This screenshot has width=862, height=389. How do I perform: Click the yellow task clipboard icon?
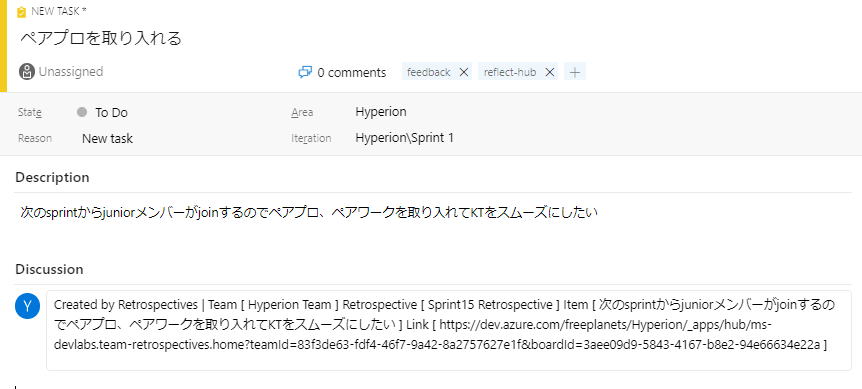[x=21, y=12]
